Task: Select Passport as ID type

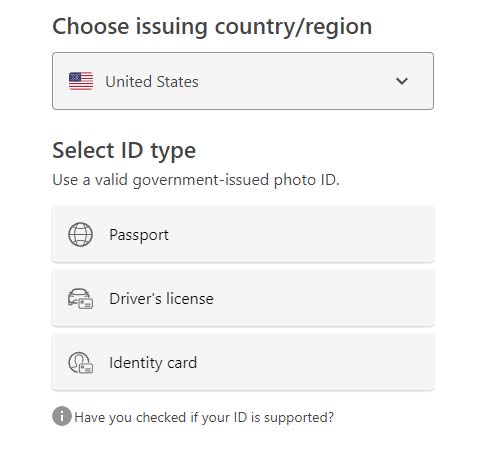Action: point(243,235)
